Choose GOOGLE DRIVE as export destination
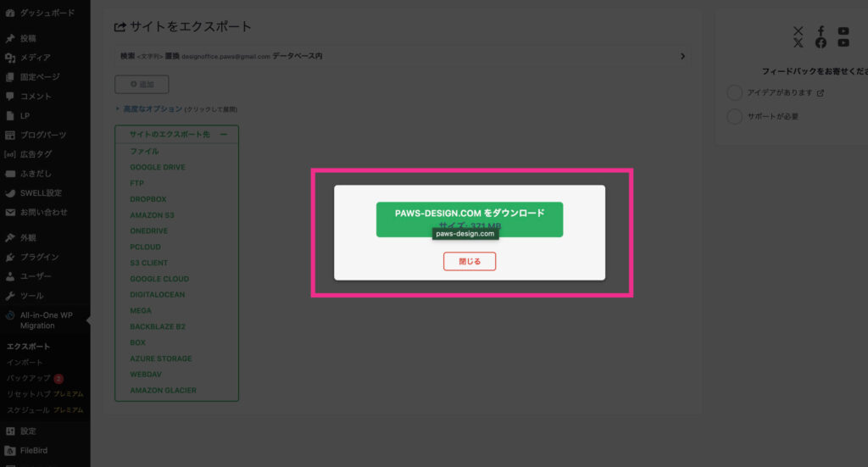 [x=158, y=167]
